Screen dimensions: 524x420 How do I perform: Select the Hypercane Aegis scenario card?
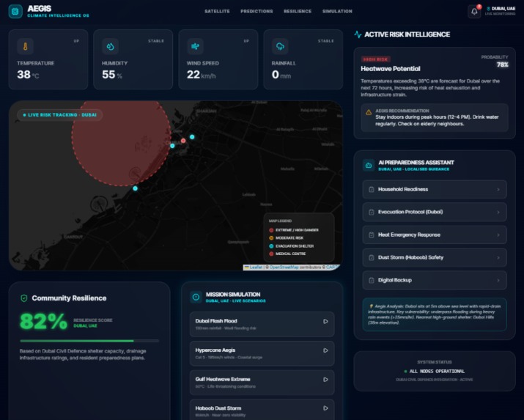(x=262, y=353)
